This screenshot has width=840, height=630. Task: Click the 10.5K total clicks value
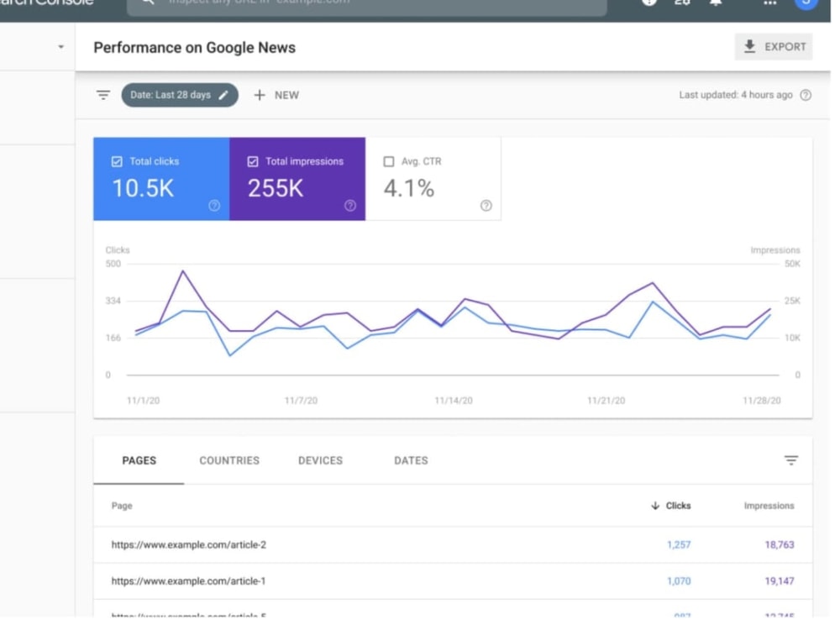(x=143, y=188)
